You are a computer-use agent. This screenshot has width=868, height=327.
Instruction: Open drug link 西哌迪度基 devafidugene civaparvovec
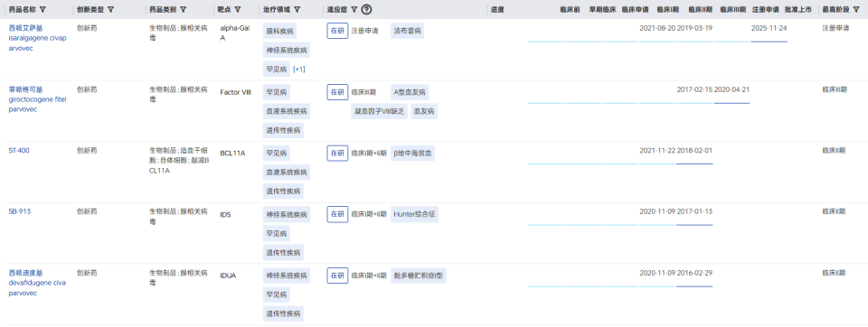click(x=37, y=283)
